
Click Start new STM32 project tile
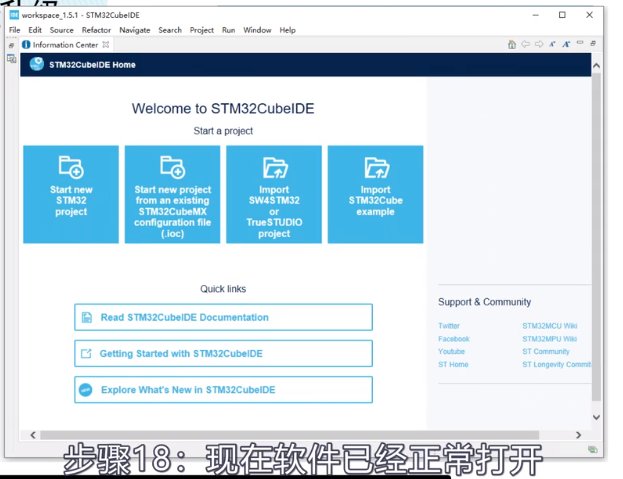(71, 194)
